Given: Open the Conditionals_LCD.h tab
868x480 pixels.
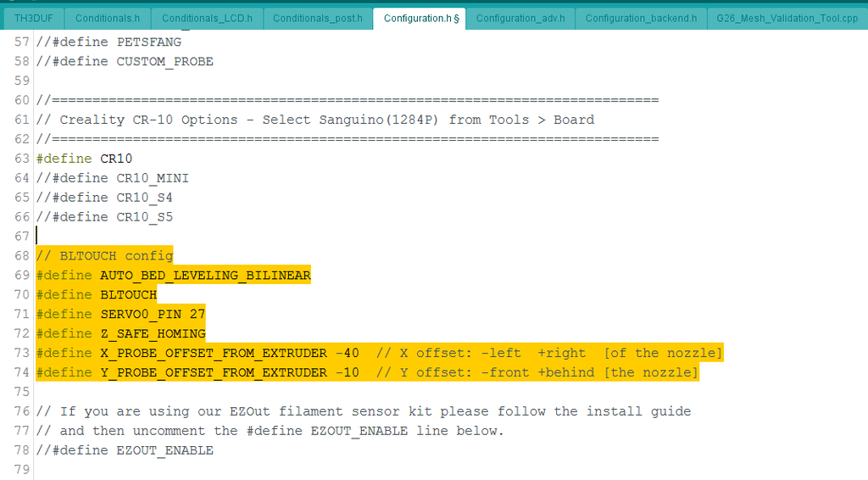Looking at the screenshot, I should pyautogui.click(x=207, y=19).
